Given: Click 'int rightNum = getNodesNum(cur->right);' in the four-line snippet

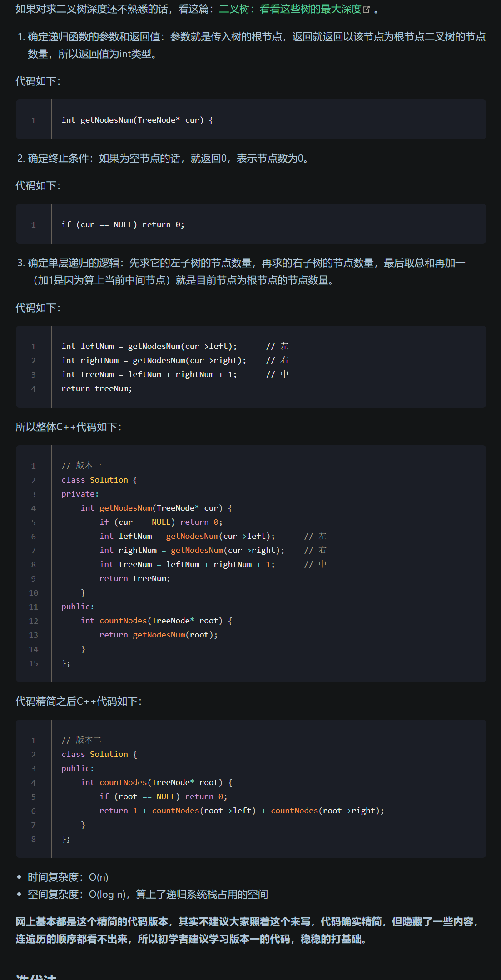Looking at the screenshot, I should (154, 360).
